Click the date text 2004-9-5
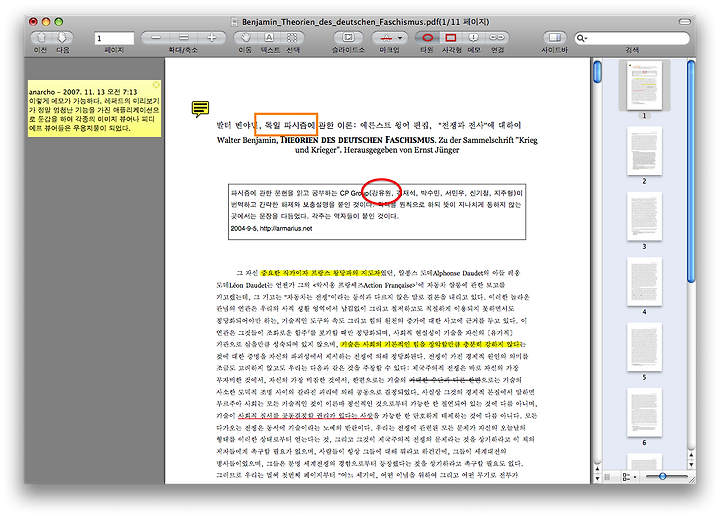This screenshot has height=517, width=720. [x=244, y=228]
